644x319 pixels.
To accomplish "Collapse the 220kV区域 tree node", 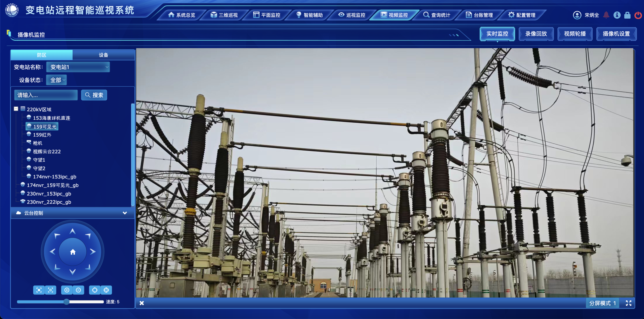I will tap(16, 109).
